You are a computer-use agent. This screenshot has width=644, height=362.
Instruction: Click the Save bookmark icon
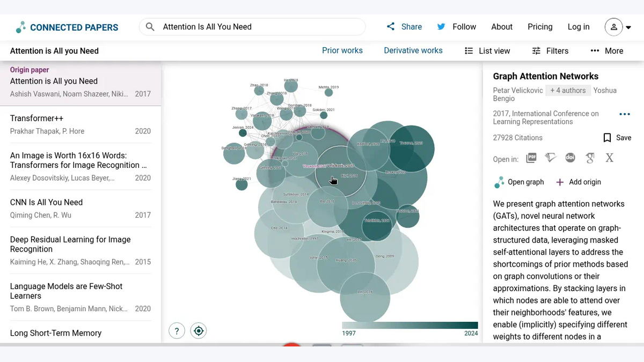point(607,138)
